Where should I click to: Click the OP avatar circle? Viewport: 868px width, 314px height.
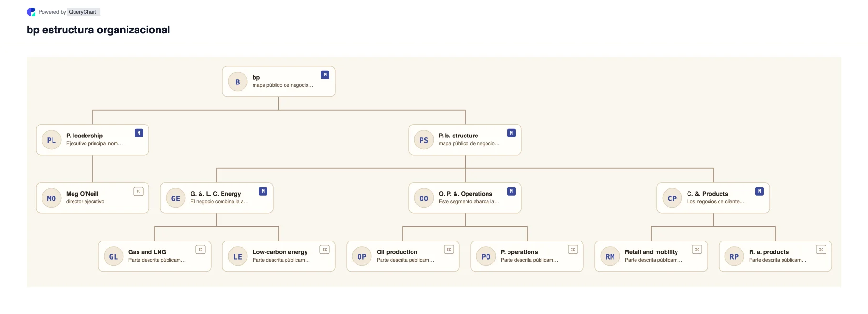tap(362, 256)
